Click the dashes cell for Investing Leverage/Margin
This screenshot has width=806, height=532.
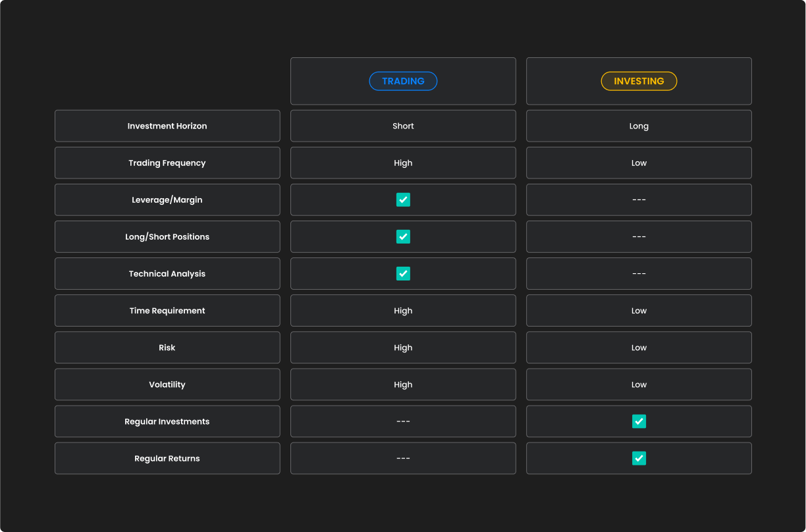(639, 199)
